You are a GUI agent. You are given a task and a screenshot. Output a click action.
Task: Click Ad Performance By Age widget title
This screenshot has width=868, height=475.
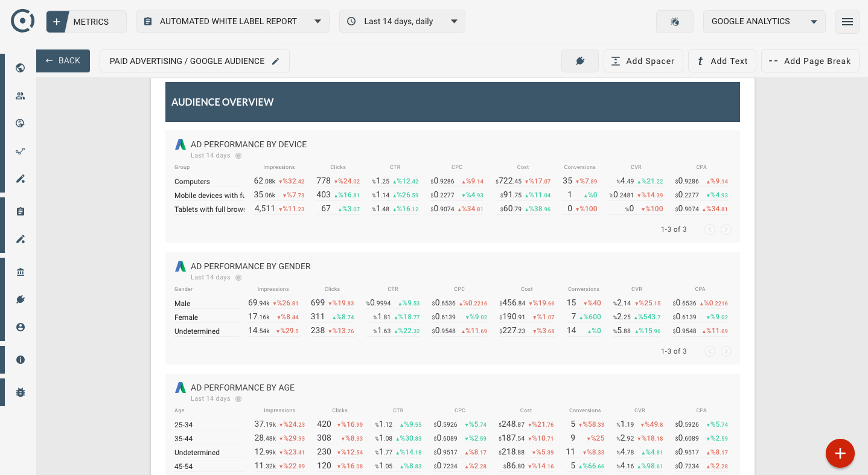pyautogui.click(x=243, y=387)
